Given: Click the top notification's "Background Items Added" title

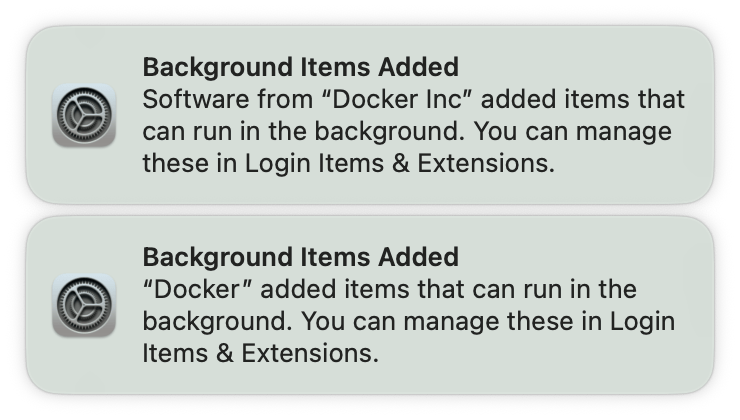Looking at the screenshot, I should click(x=300, y=67).
